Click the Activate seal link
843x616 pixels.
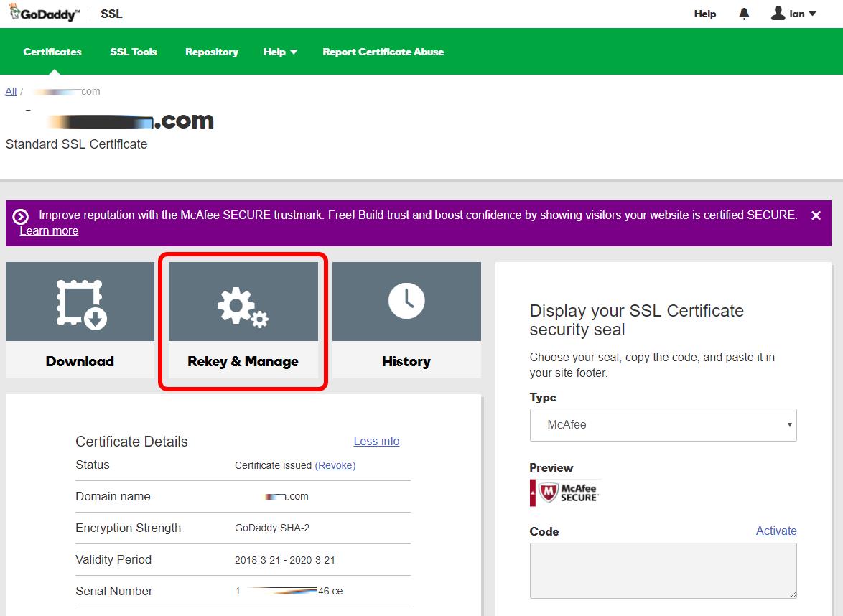pos(776,531)
